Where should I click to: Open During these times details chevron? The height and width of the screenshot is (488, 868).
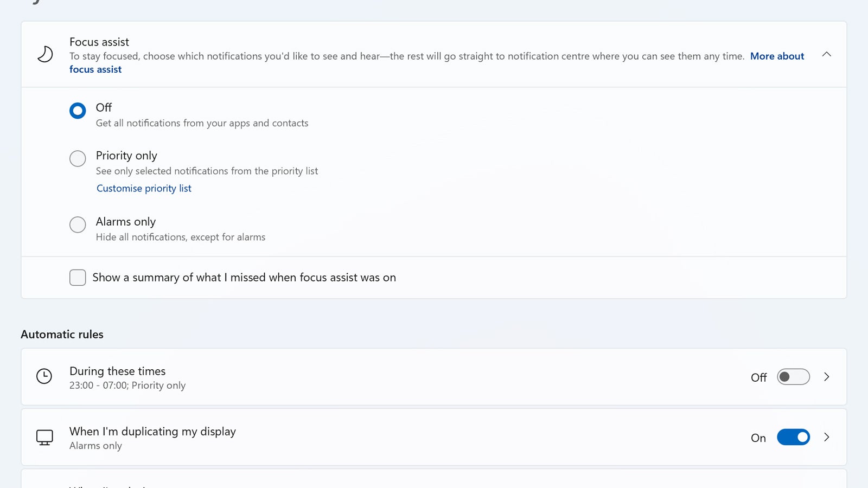coord(827,377)
